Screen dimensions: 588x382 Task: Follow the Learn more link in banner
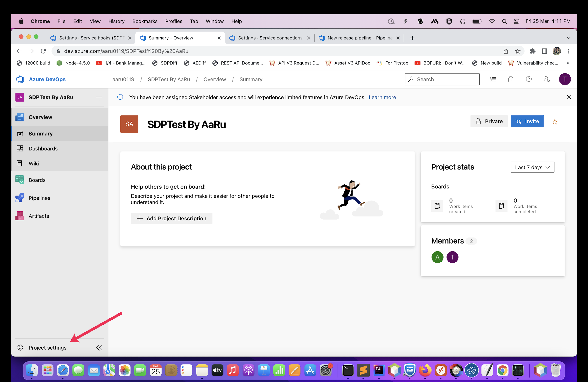pos(382,97)
